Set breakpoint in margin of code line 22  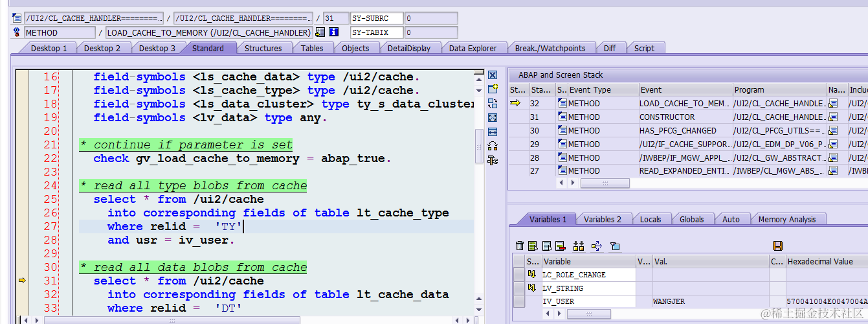click(x=23, y=158)
